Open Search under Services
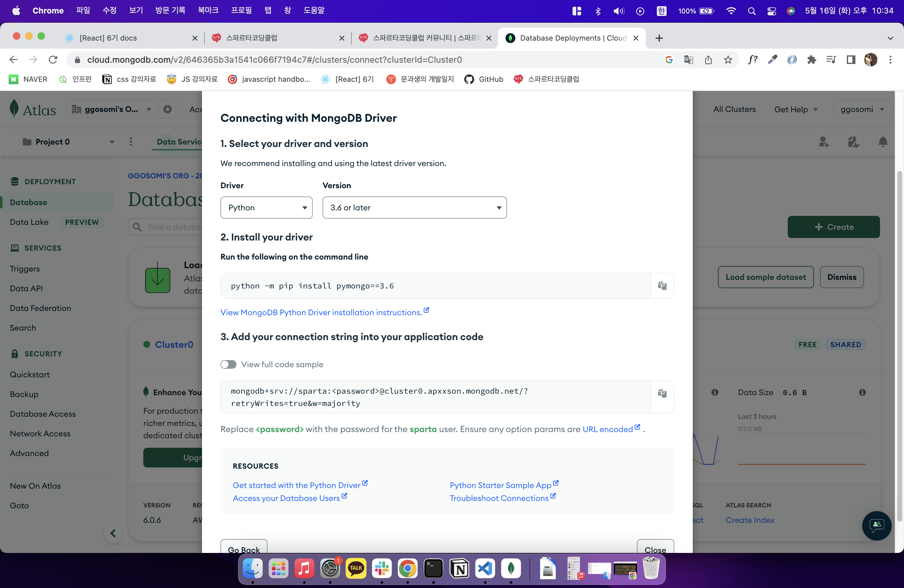This screenshot has height=588, width=904. tap(23, 328)
